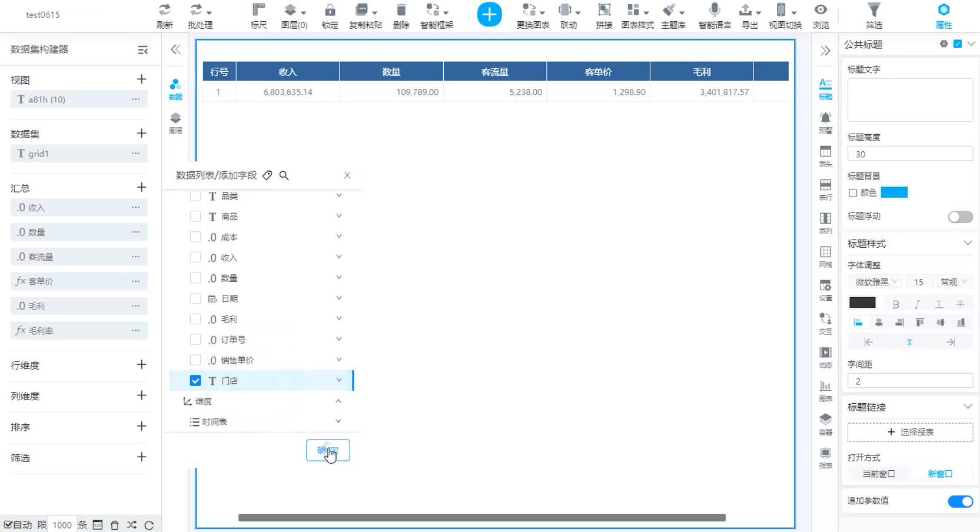
Task: Add a new 行维度 with plus
Action: click(x=141, y=365)
